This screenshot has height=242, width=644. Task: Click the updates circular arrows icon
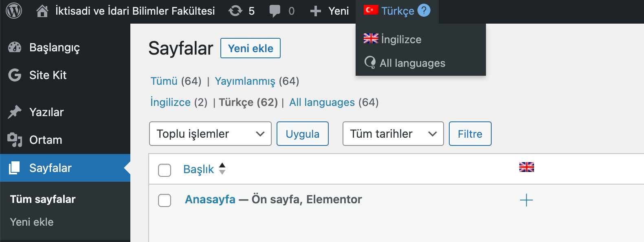[x=235, y=11]
